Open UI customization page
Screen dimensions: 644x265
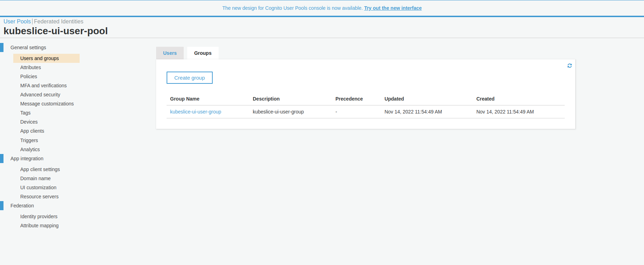pyautogui.click(x=38, y=187)
